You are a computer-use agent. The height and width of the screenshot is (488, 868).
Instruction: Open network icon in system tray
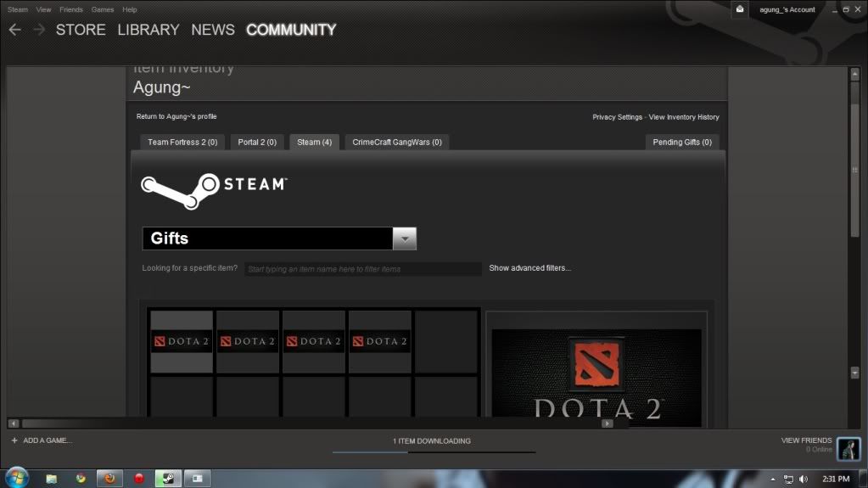[x=788, y=480]
